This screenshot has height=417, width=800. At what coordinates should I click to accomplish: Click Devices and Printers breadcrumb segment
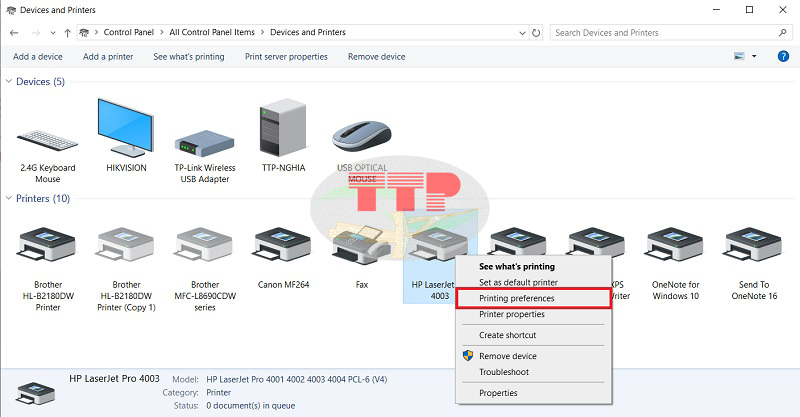coord(308,32)
